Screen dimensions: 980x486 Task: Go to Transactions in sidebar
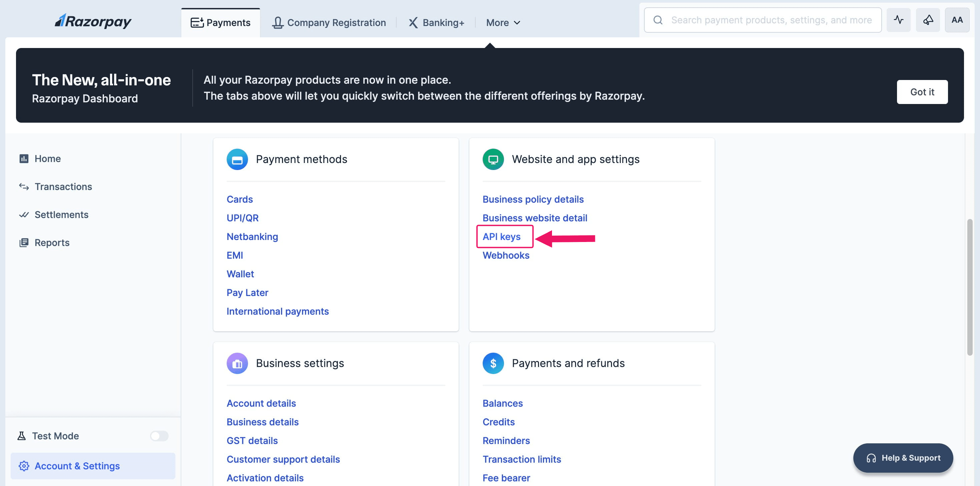(63, 186)
